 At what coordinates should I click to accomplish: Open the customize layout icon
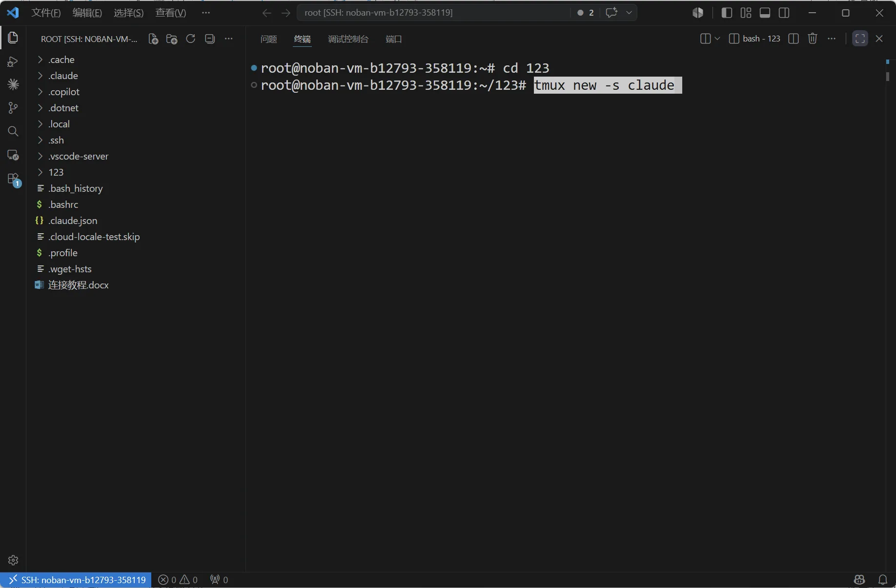[746, 13]
